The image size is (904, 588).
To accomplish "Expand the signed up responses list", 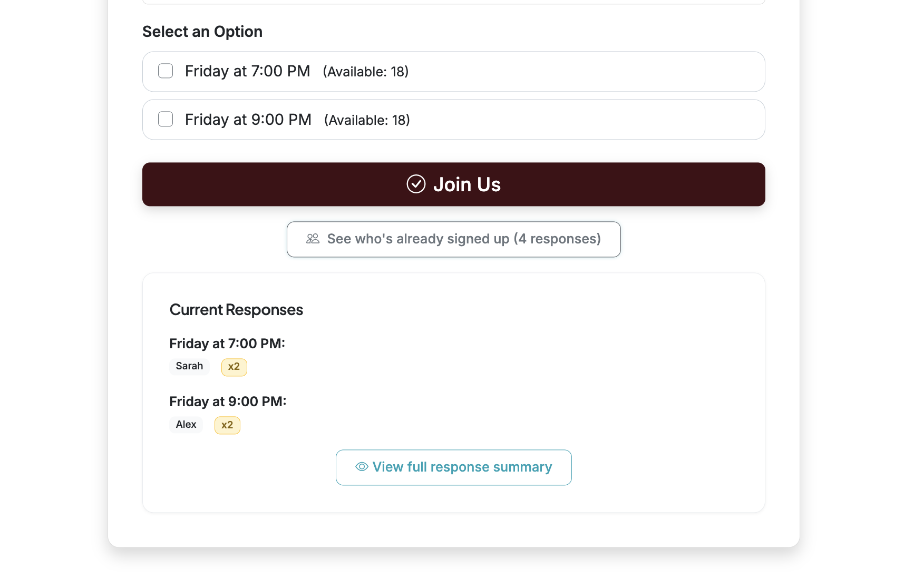I will point(453,239).
